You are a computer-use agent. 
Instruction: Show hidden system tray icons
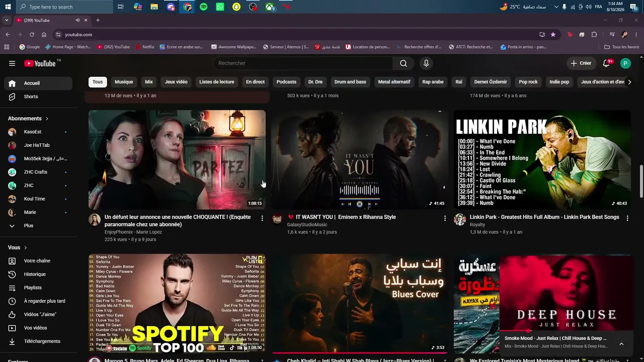click(556, 7)
